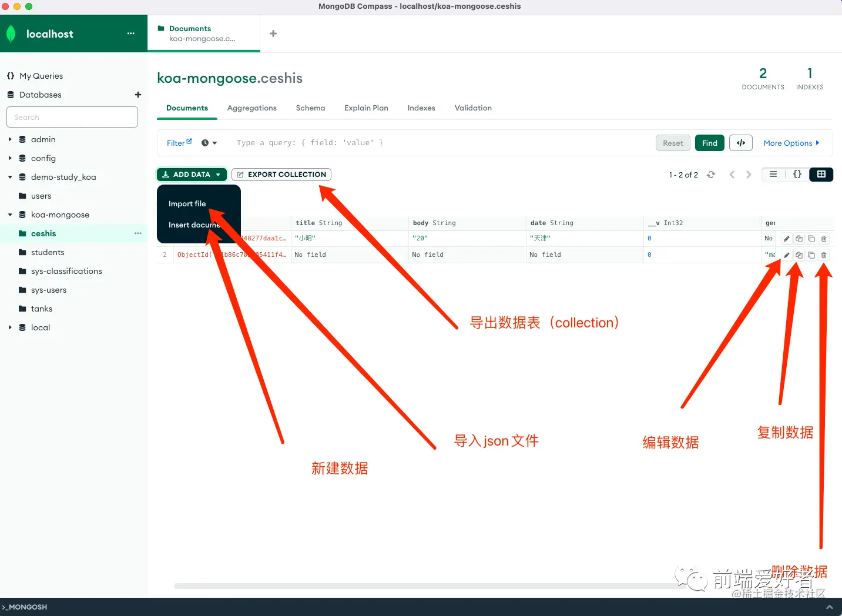
Task: Create database with Databases plus icon
Action: point(138,95)
